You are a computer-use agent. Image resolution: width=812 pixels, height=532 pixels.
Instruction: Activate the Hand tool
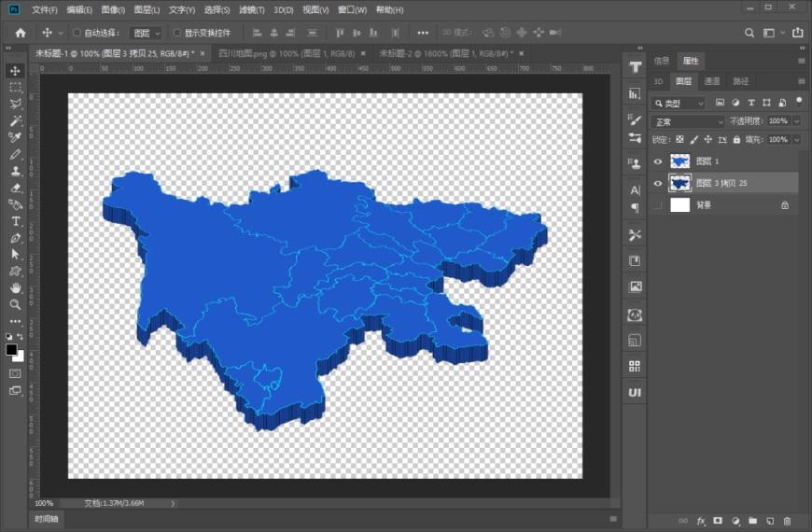pyautogui.click(x=16, y=288)
